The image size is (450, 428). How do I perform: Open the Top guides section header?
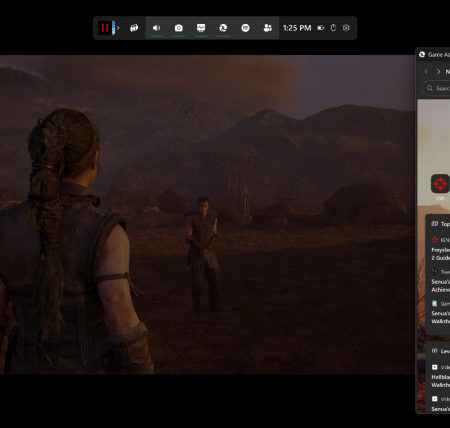click(x=441, y=224)
